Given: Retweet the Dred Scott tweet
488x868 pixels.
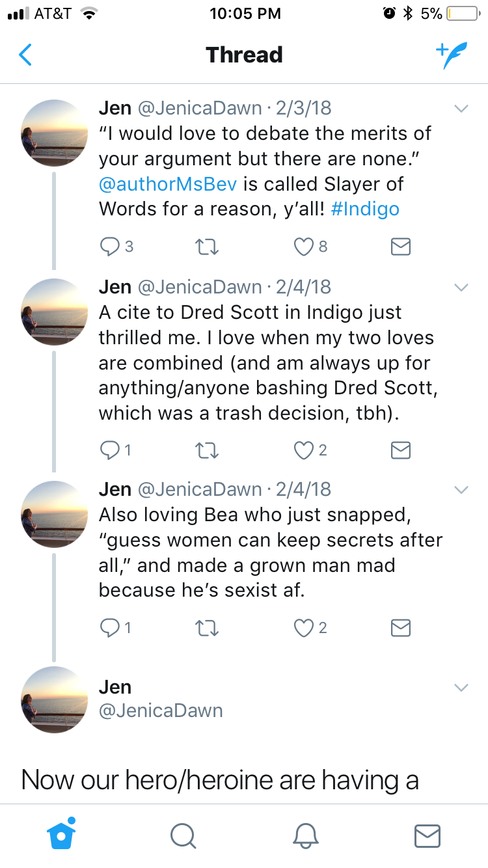Looking at the screenshot, I should click(206, 450).
